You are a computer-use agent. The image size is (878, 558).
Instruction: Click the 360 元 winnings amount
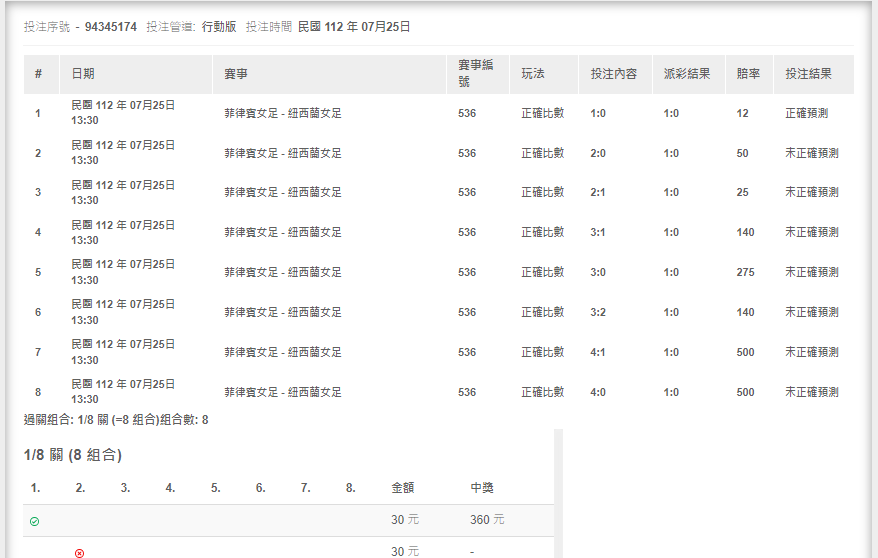coord(487,520)
